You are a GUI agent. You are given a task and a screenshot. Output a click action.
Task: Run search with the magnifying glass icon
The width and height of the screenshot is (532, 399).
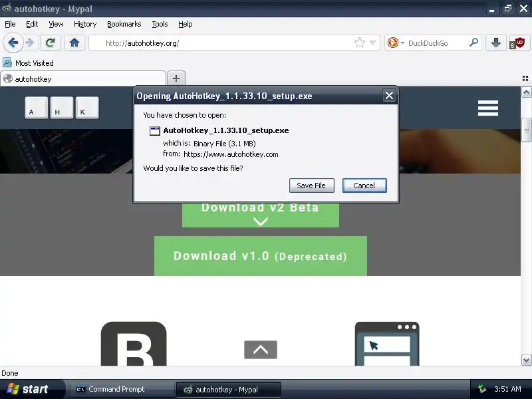tap(473, 43)
